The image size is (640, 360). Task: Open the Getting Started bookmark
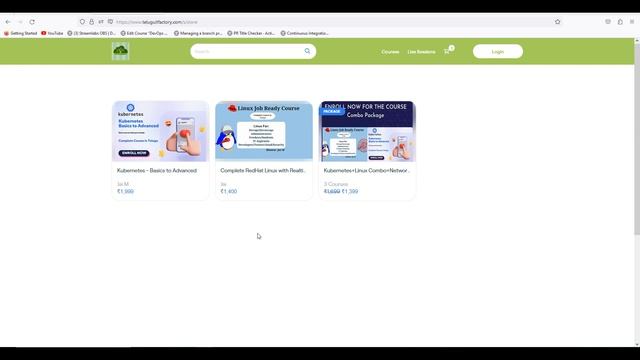[x=20, y=33]
